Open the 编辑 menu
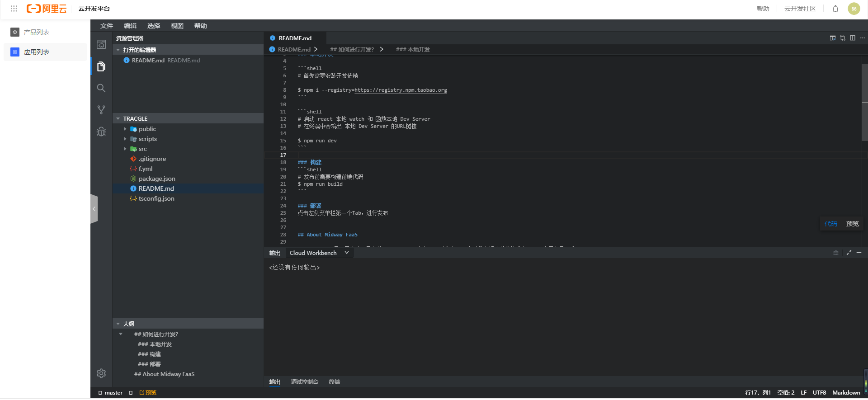Screen dimensions: 868x400 coord(130,26)
